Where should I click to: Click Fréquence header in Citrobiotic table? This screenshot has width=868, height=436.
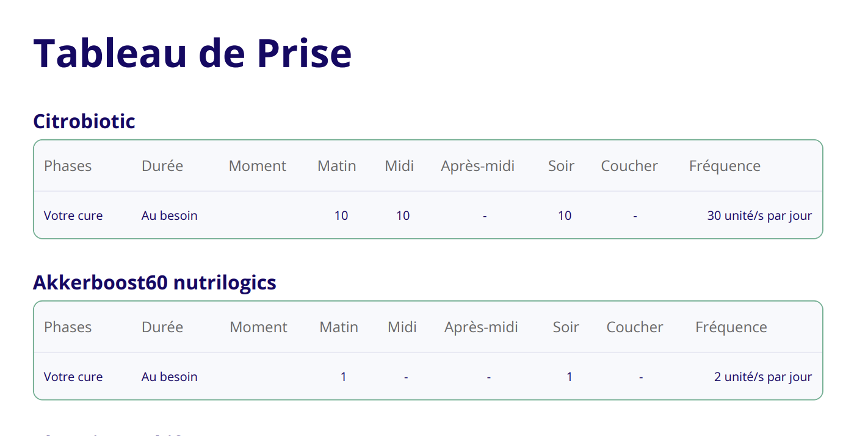(725, 166)
